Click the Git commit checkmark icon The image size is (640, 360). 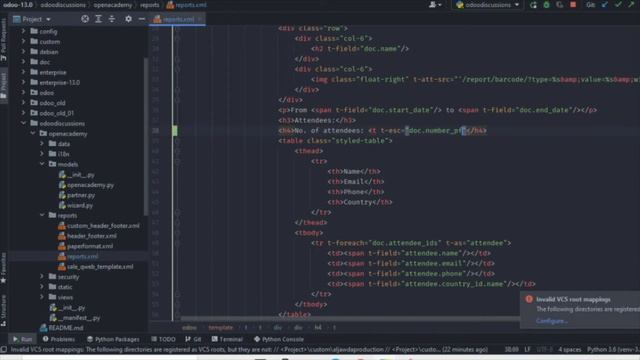pos(618,5)
